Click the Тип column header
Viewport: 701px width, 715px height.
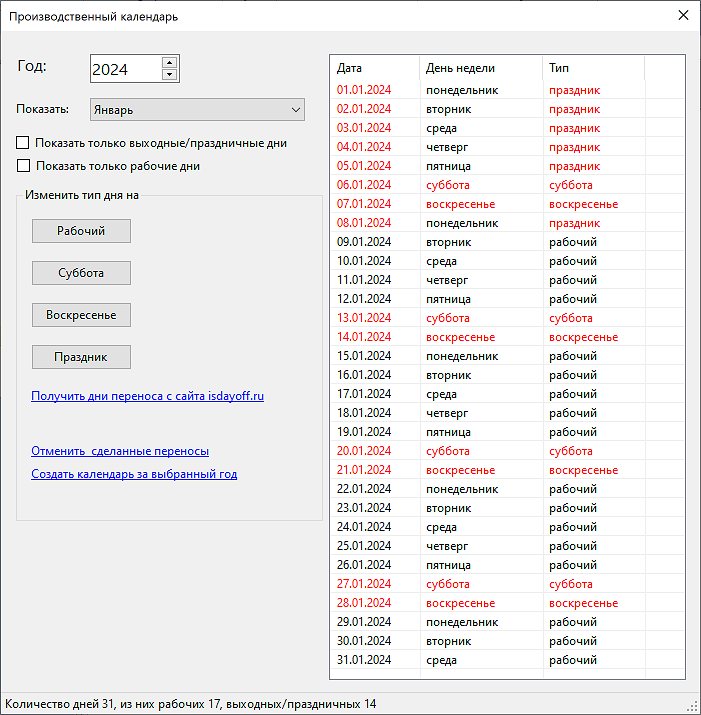593,68
